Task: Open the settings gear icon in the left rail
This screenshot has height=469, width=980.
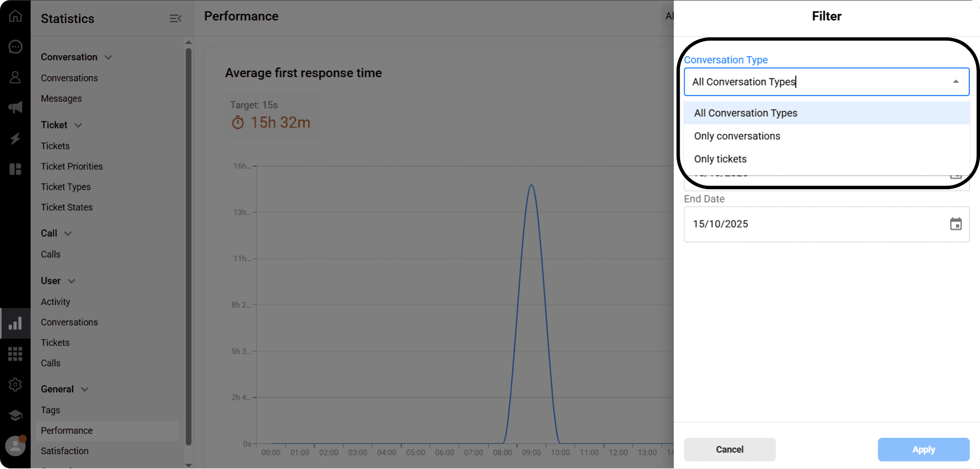Action: coord(15,384)
